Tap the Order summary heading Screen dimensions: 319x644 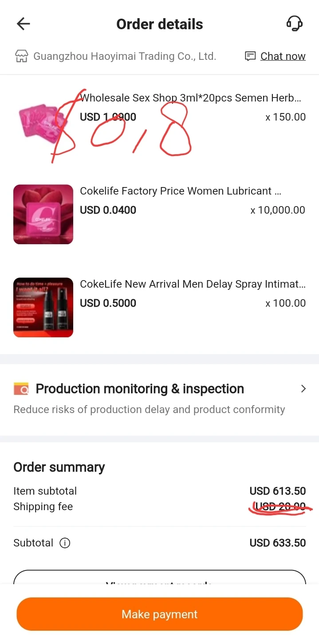[x=59, y=467]
